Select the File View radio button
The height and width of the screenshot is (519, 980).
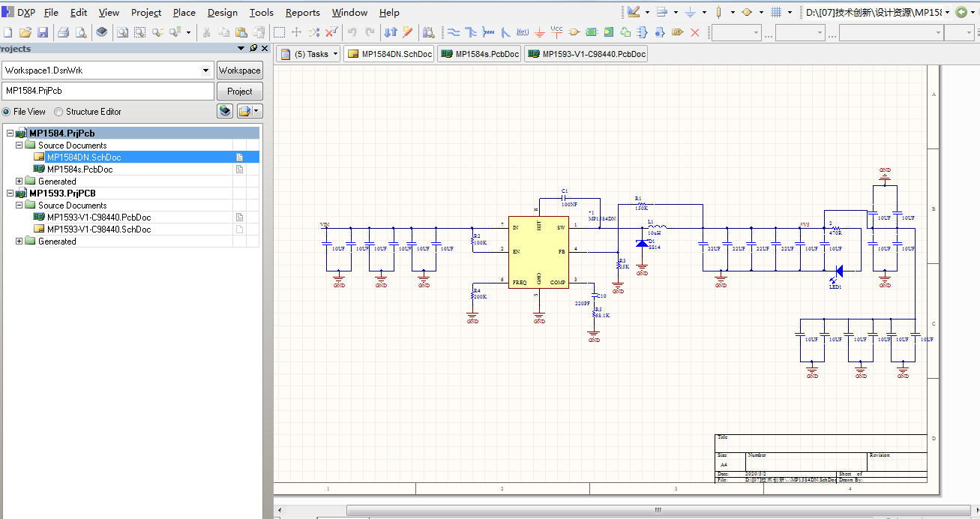coord(7,112)
